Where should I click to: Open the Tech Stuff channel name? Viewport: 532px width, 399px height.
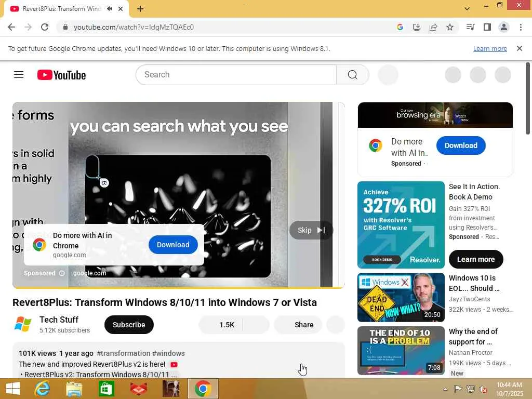(x=59, y=320)
